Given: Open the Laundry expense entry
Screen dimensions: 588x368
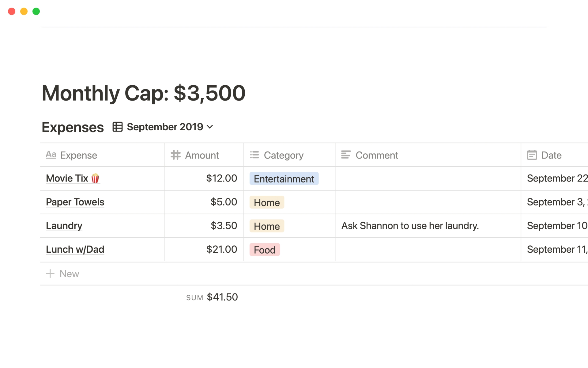Looking at the screenshot, I should point(64,226).
